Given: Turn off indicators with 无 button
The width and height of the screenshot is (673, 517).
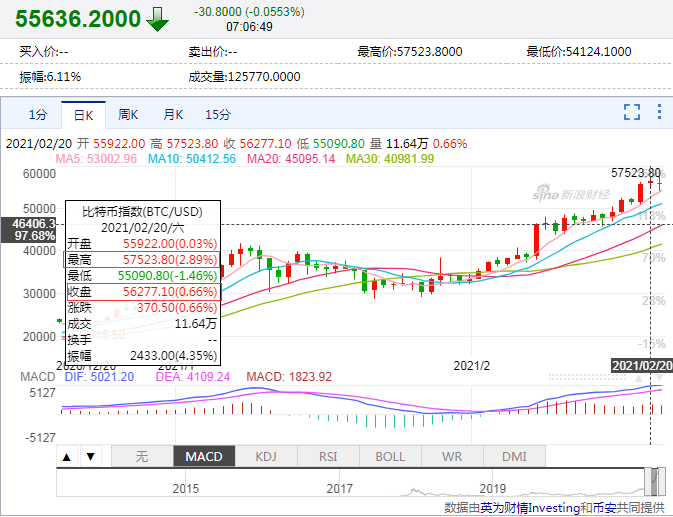Looking at the screenshot, I should tap(142, 456).
